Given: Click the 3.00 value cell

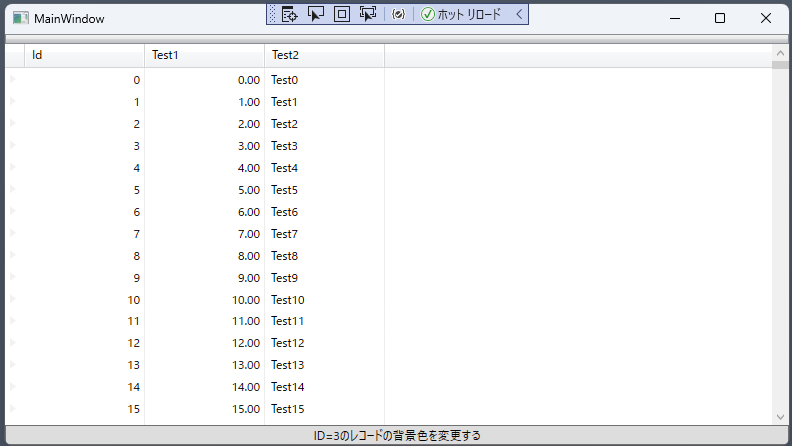Looking at the screenshot, I should [205, 146].
